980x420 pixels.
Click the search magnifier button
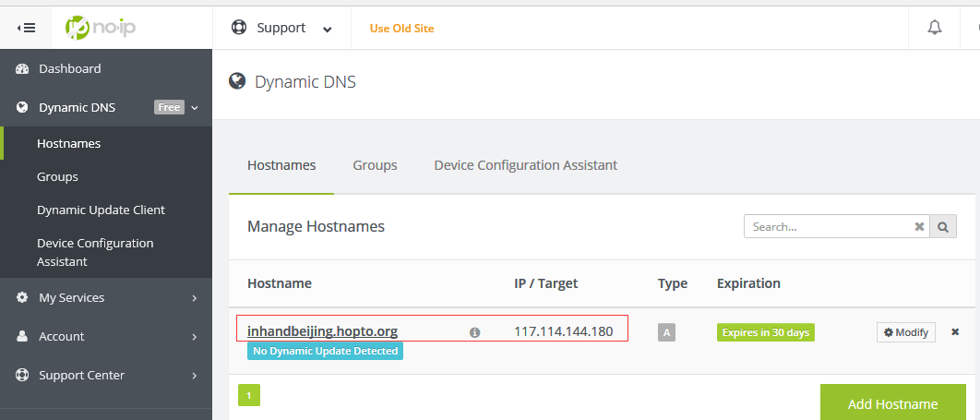pyautogui.click(x=943, y=226)
